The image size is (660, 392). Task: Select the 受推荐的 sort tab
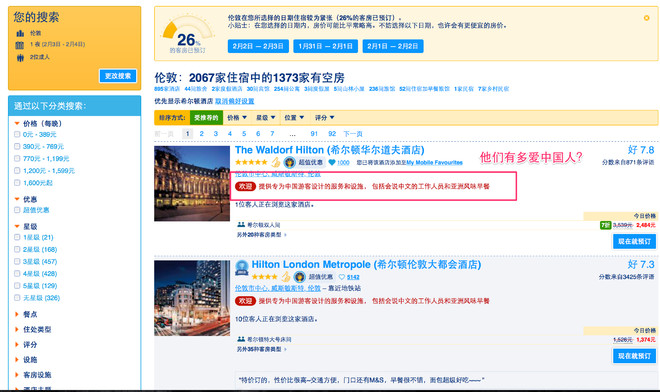click(206, 117)
